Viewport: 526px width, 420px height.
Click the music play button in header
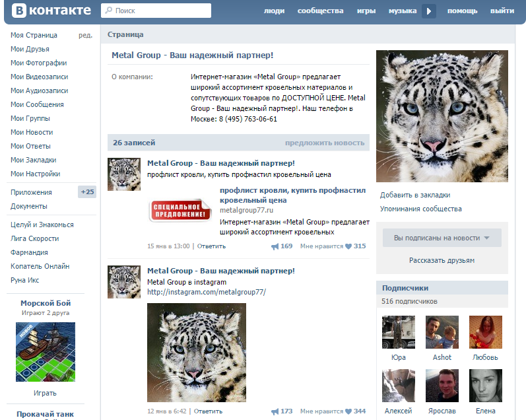point(429,11)
